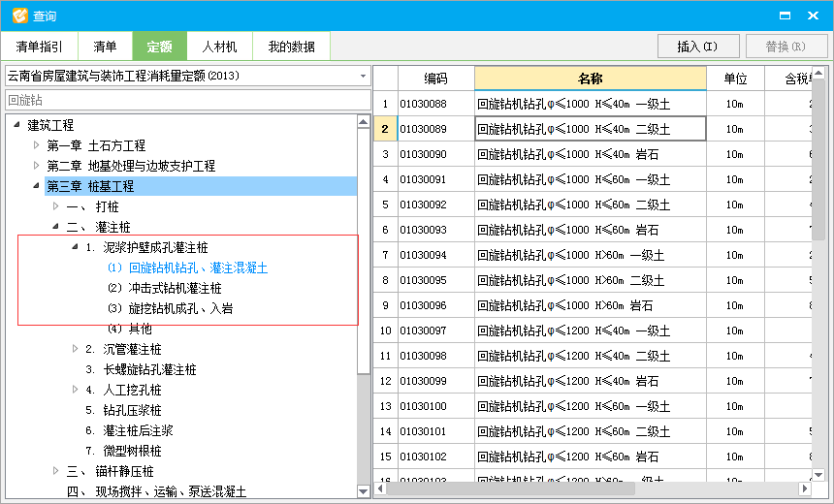Expand 第一章 土石方工程
This screenshot has width=834, height=504.
pos(36,144)
